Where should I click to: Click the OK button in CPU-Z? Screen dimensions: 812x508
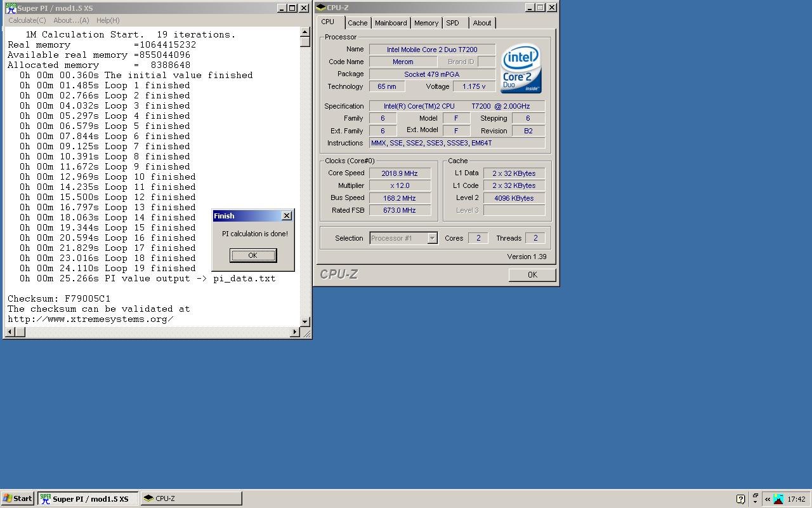(x=532, y=274)
